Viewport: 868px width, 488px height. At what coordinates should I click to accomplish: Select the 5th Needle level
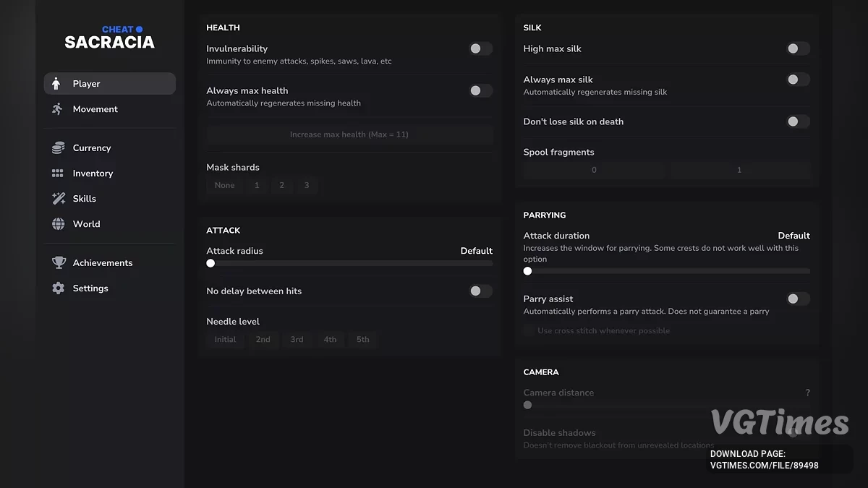point(362,339)
